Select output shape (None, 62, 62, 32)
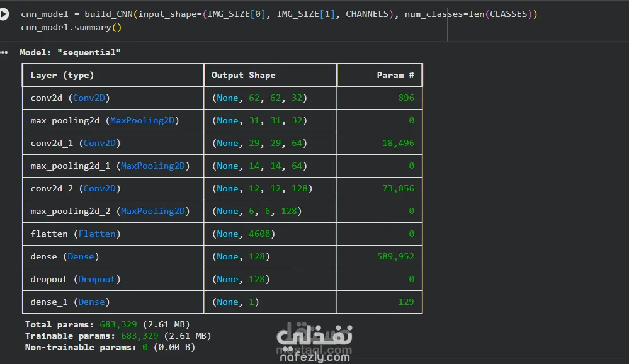The width and height of the screenshot is (629, 364). pyautogui.click(x=259, y=98)
